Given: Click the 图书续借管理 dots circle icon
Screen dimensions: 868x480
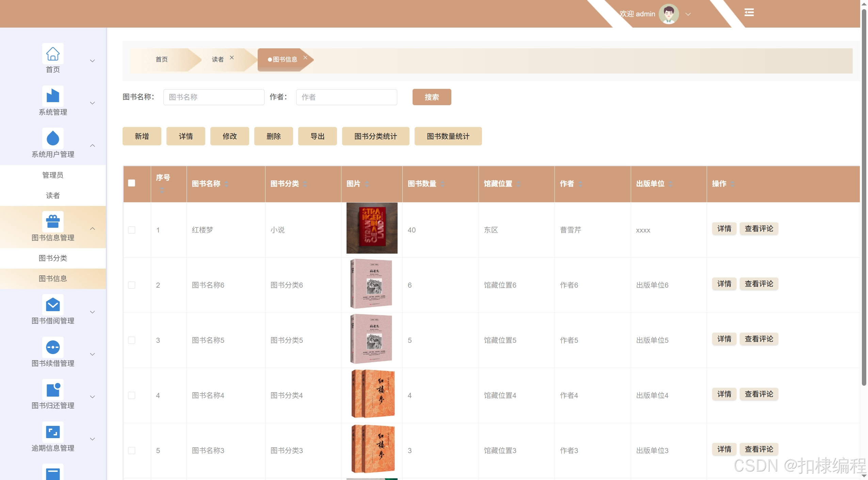Looking at the screenshot, I should click(x=53, y=347).
